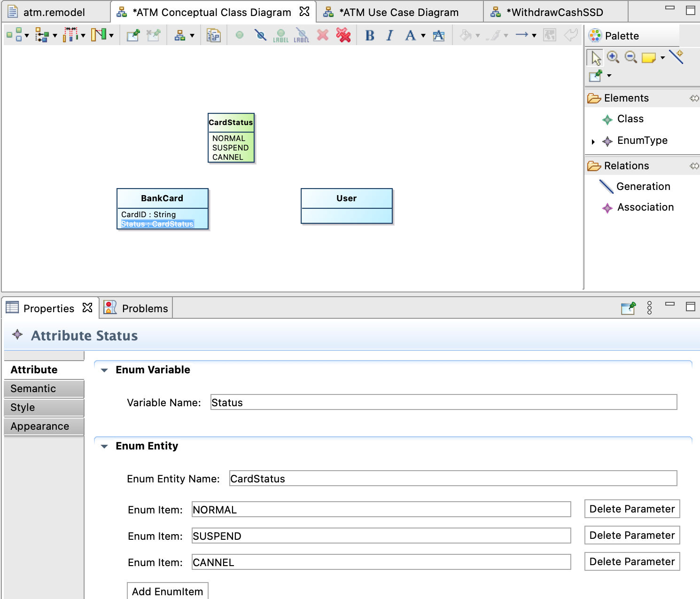The image size is (700, 599).
Task: Open the Problems tab
Action: click(x=144, y=308)
